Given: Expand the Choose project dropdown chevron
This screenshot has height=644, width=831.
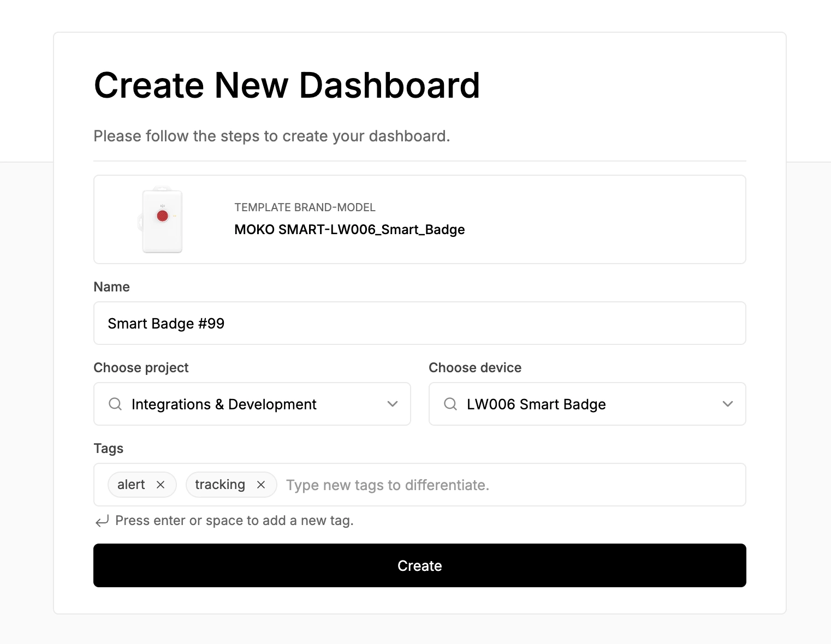Looking at the screenshot, I should (393, 404).
